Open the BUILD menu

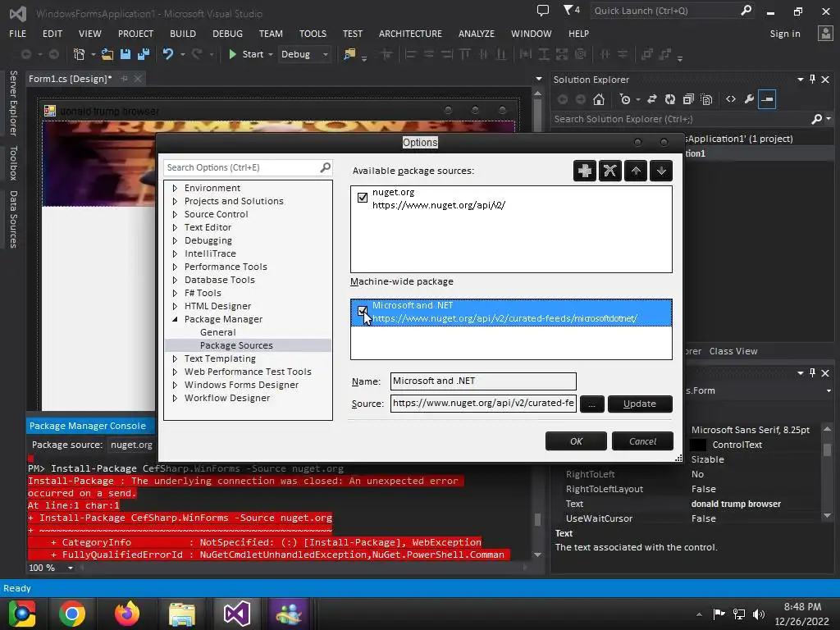183,34
